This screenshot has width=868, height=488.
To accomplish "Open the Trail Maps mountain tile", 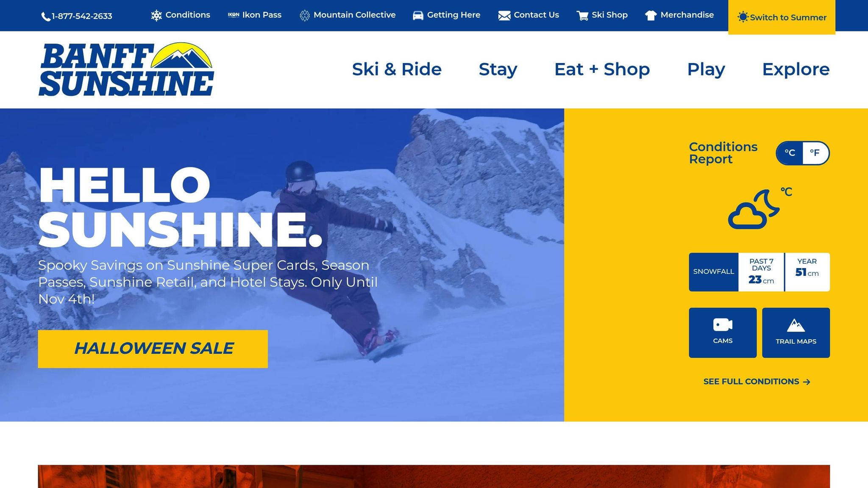I will point(796,333).
